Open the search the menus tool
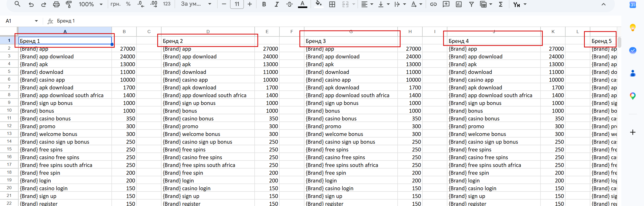This screenshot has height=206, width=644. pyautogui.click(x=17, y=4)
